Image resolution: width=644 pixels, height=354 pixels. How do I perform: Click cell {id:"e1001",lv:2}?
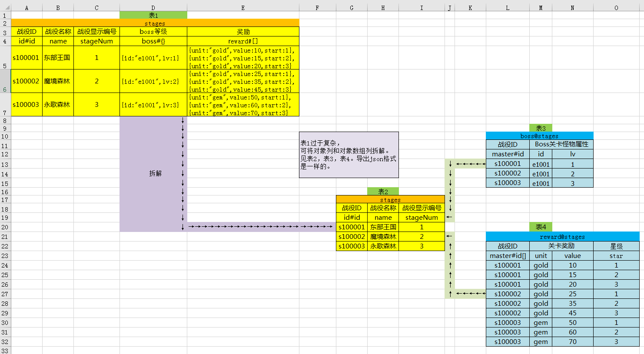pyautogui.click(x=153, y=81)
